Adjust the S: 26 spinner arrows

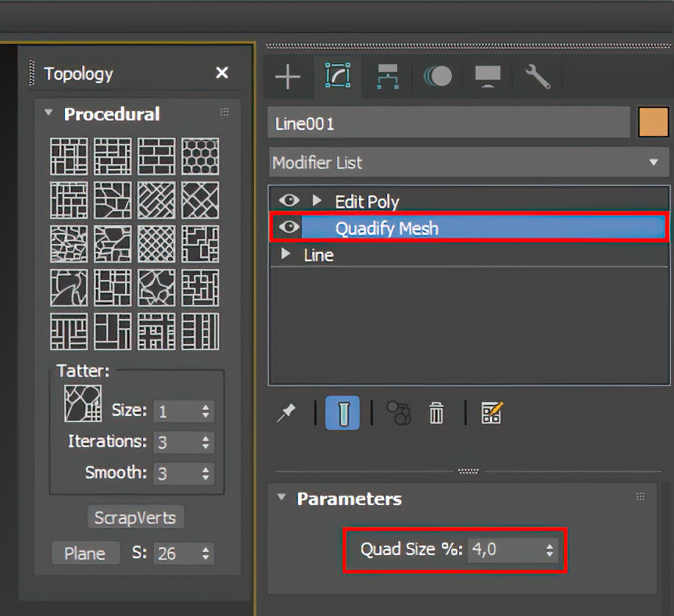[x=206, y=553]
